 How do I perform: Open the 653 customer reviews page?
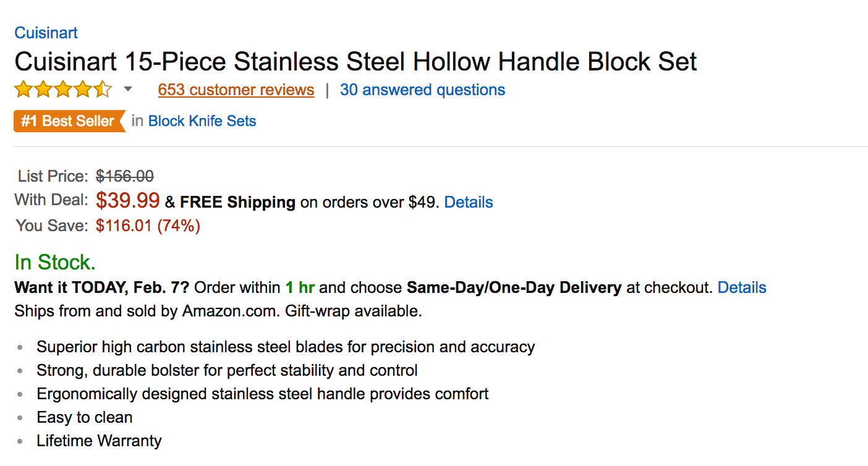(x=236, y=90)
